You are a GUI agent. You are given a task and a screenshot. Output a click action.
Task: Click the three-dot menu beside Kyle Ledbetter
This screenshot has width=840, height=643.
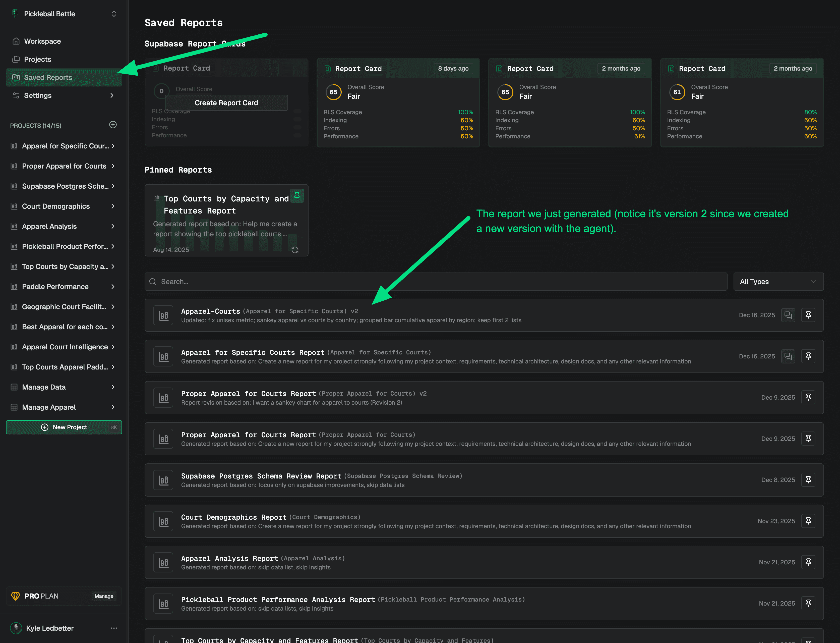tap(114, 628)
